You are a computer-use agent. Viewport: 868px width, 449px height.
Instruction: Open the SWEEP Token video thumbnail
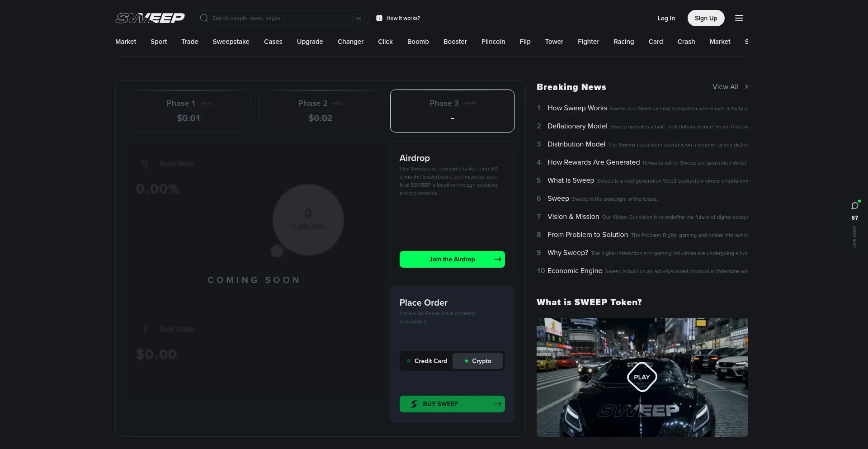tap(642, 377)
